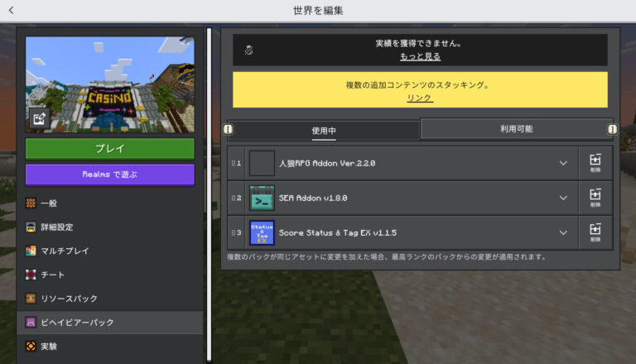Click the 実績を獲得できません message
The image size is (636, 364).
point(418,43)
